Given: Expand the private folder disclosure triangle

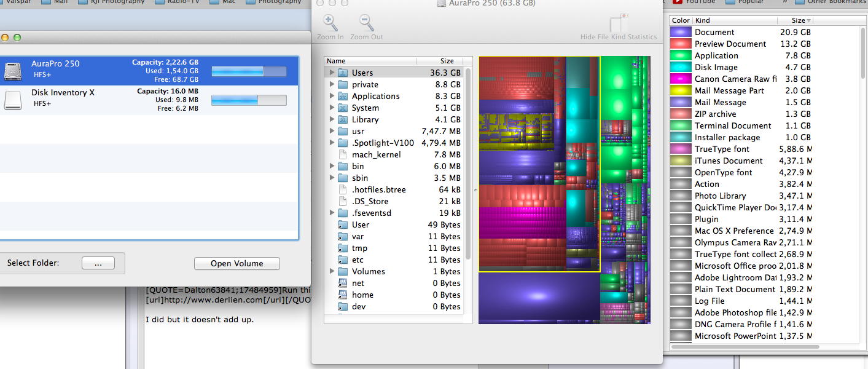Looking at the screenshot, I should (x=332, y=84).
